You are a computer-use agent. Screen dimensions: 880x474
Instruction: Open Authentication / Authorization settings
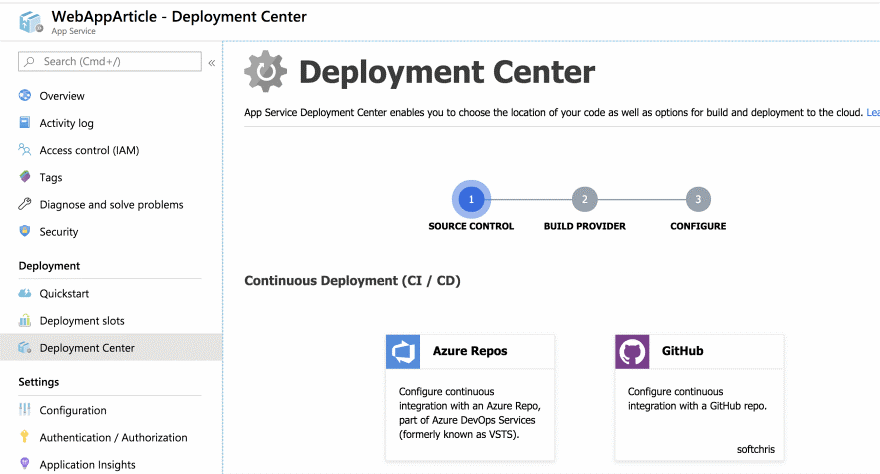tap(113, 437)
